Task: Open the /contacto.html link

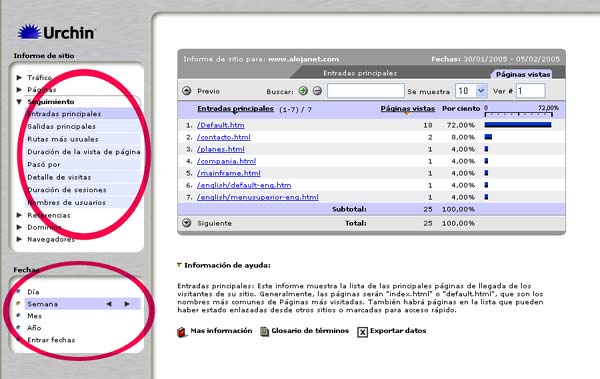Action: click(x=224, y=137)
